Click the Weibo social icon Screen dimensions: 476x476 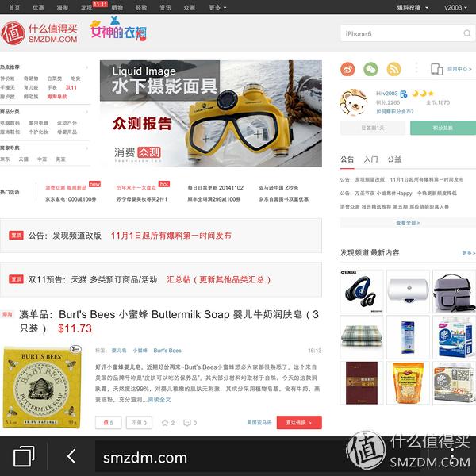347,69
